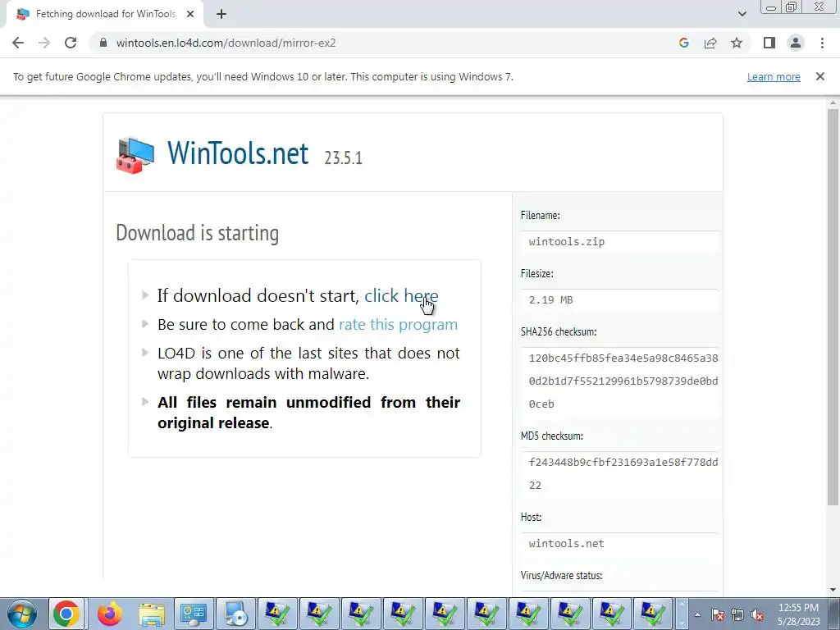Viewport: 840px width, 630px height.
Task: Open the tab search dropdown arrow
Action: 742,14
